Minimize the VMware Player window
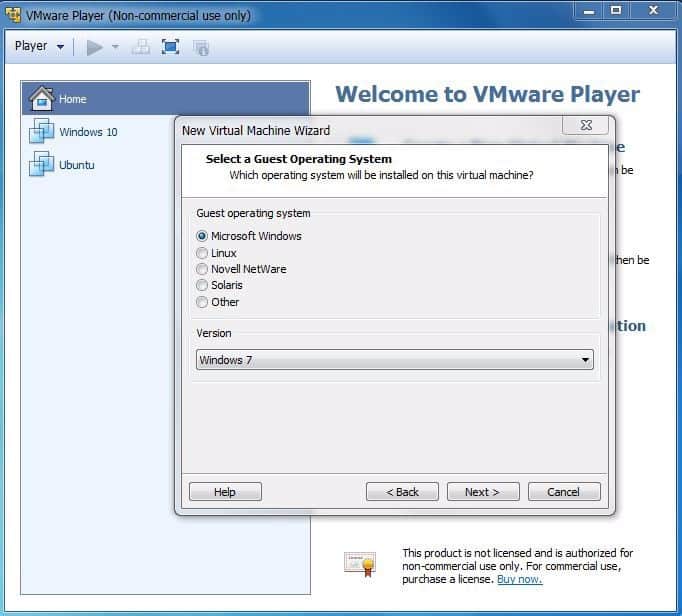 pyautogui.click(x=588, y=10)
